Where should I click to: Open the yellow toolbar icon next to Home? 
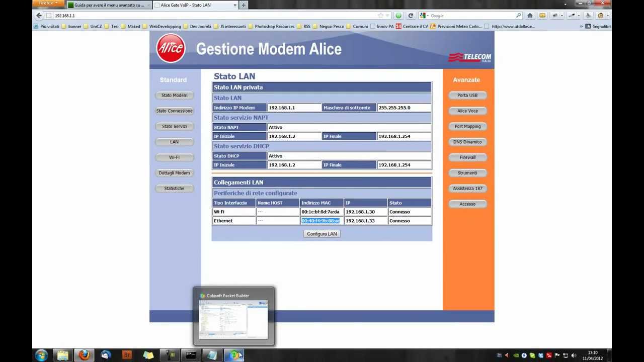[x=542, y=16]
